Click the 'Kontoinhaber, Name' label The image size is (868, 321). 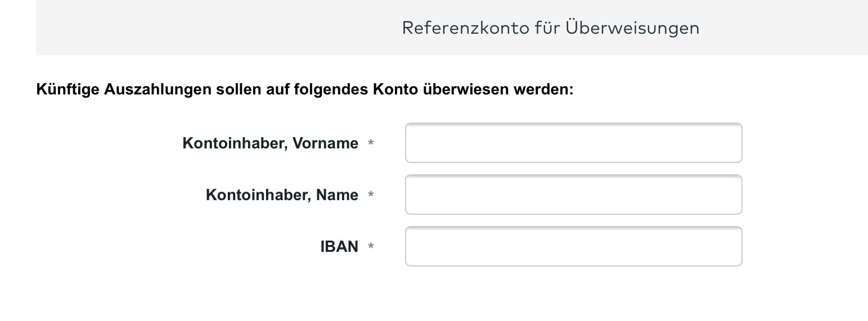(282, 195)
